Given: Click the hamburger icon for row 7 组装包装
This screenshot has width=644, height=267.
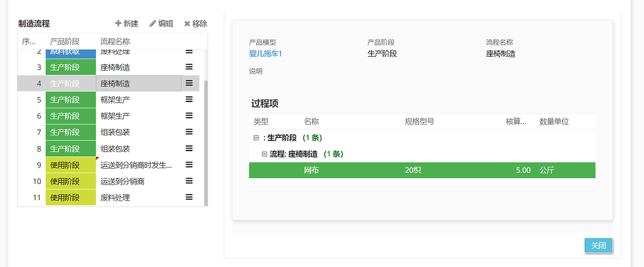Looking at the screenshot, I should pyautogui.click(x=189, y=132).
